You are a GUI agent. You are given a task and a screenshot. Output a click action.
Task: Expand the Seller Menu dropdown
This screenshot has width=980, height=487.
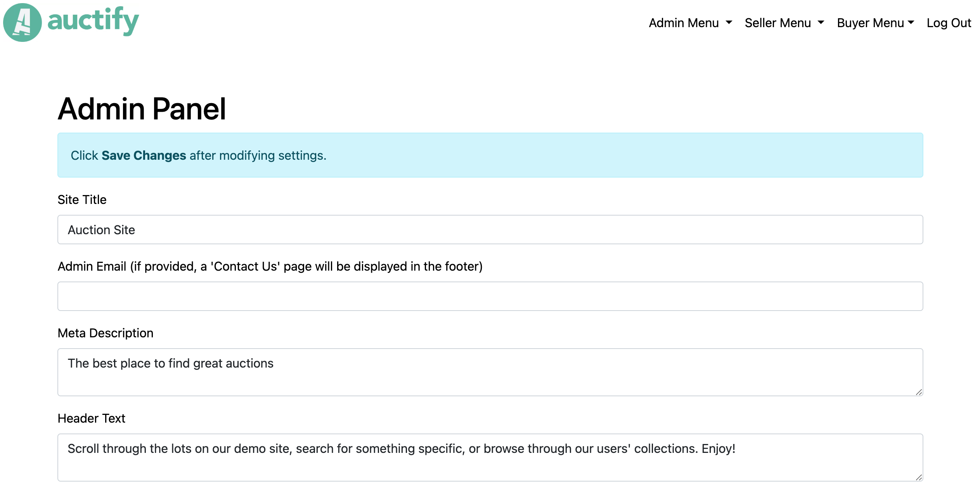point(777,23)
